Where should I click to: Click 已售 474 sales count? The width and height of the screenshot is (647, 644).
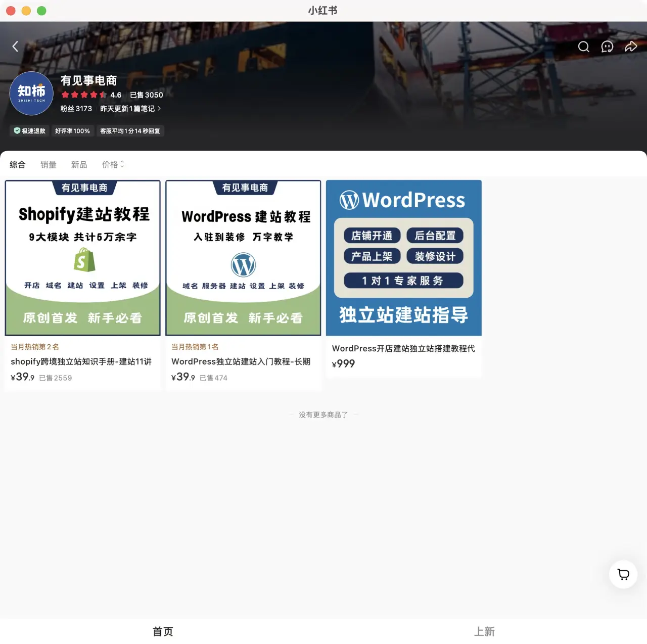coord(213,378)
